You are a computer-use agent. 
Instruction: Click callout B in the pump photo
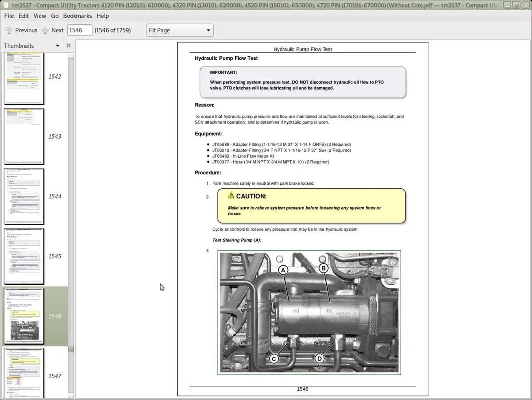pos(324,268)
